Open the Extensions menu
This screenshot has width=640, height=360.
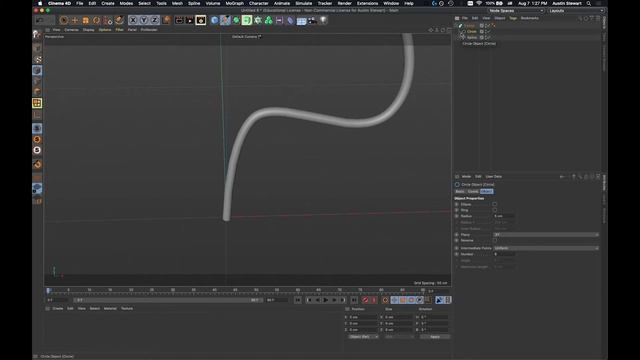367,3
